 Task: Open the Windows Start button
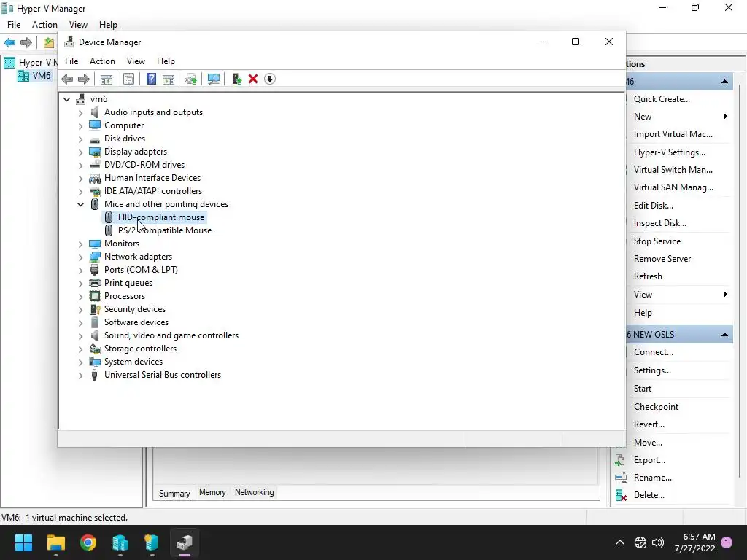click(23, 542)
